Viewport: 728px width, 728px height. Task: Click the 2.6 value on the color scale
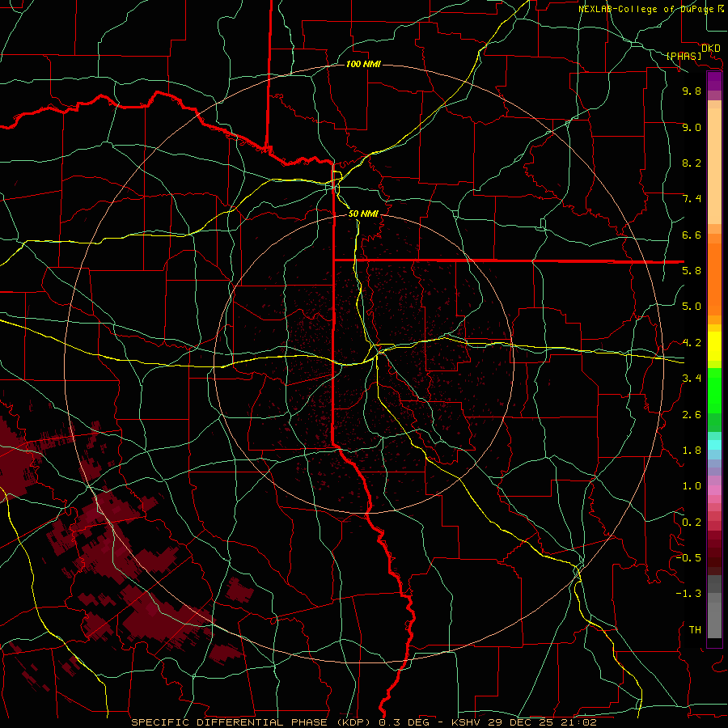point(692,415)
